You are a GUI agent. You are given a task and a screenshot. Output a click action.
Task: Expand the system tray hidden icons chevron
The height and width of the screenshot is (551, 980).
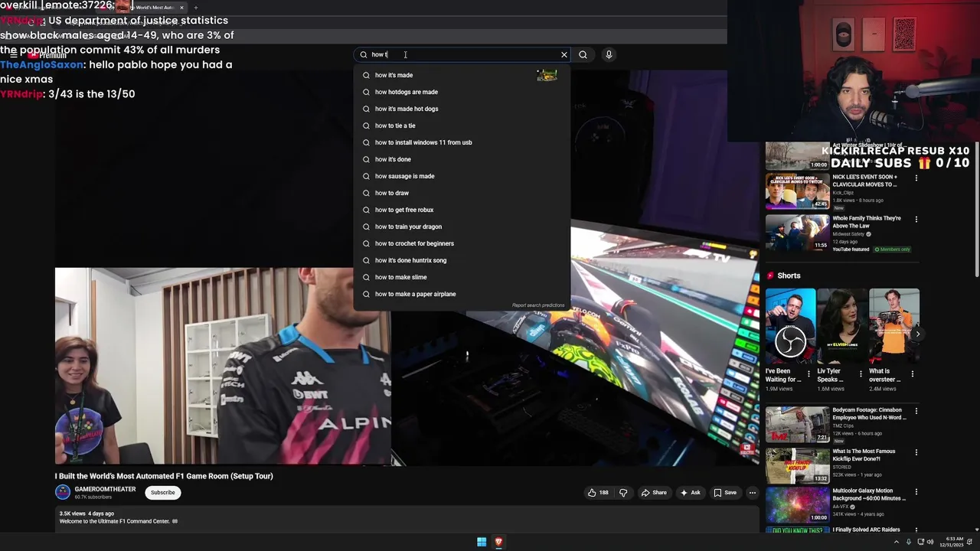coord(897,542)
